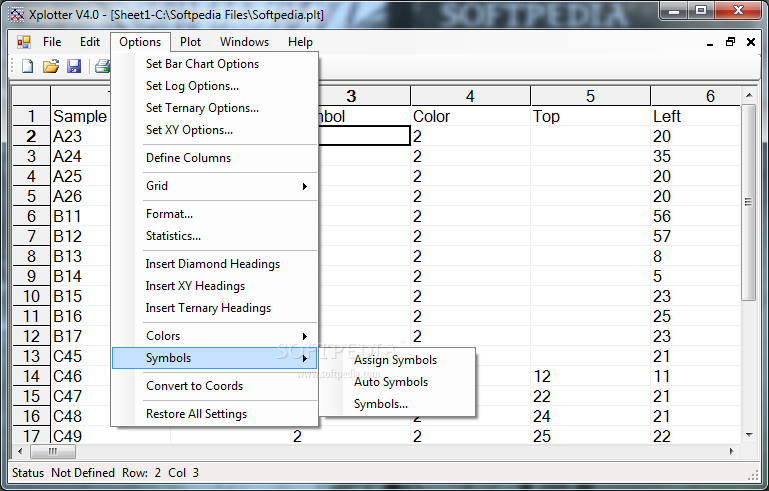Select column 6 header
Screen dimensions: 769x491
click(x=695, y=96)
